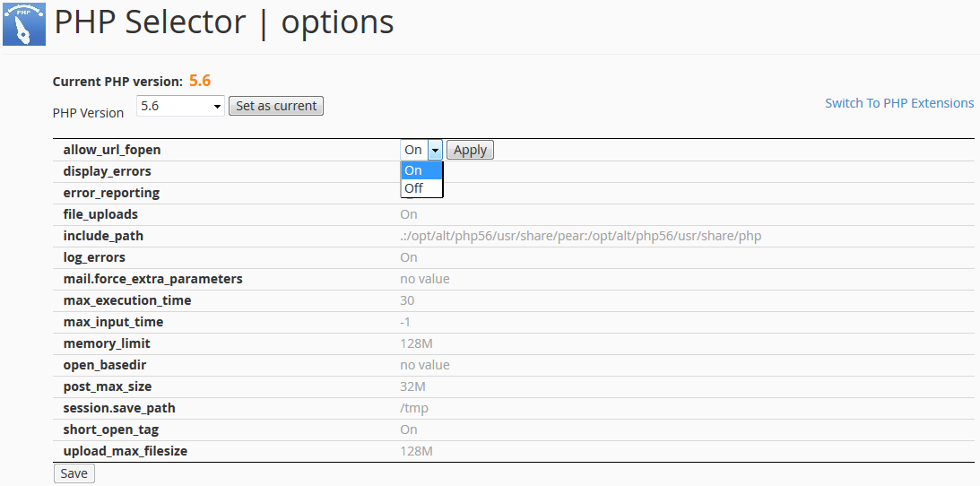Edit session.save_path value /tmp

click(x=412, y=408)
